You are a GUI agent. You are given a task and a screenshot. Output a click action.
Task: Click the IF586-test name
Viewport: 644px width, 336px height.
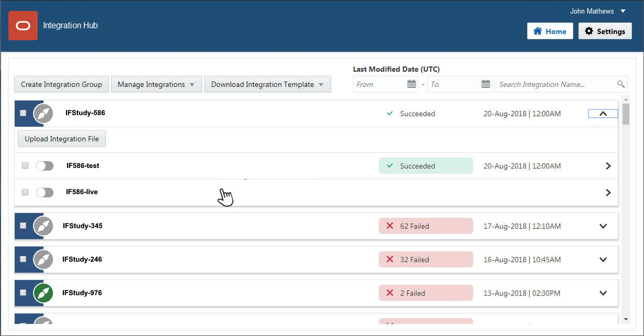(83, 165)
